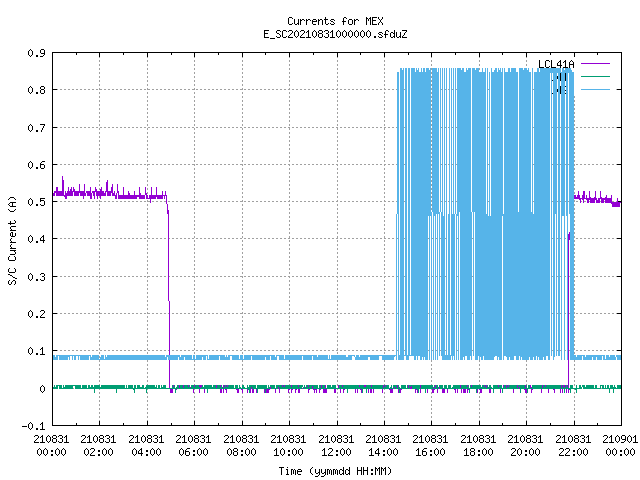Click the 06:00 x-axis time label
The width and height of the screenshot is (640, 480).
(x=193, y=452)
